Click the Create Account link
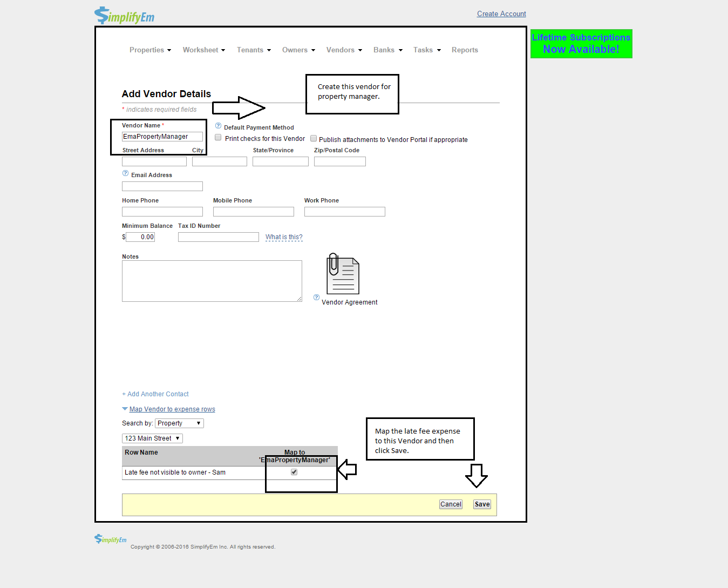Image resolution: width=728 pixels, height=588 pixels. [x=501, y=13]
